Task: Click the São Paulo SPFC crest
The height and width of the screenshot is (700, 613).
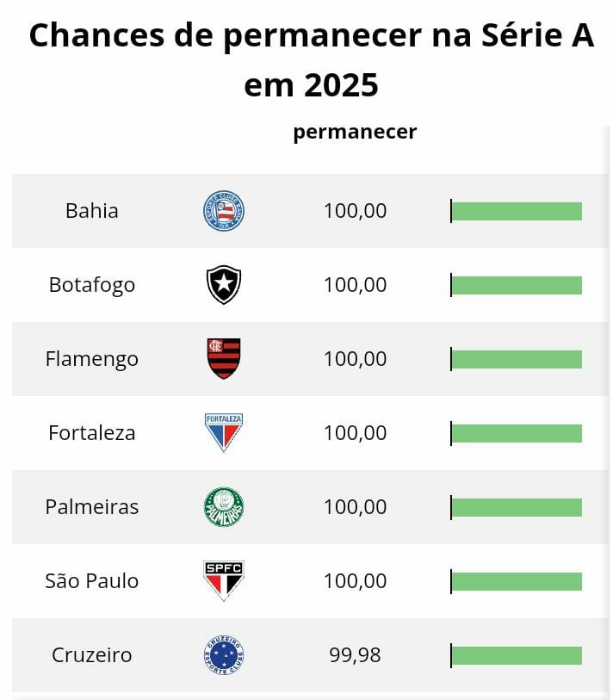Action: tap(224, 580)
